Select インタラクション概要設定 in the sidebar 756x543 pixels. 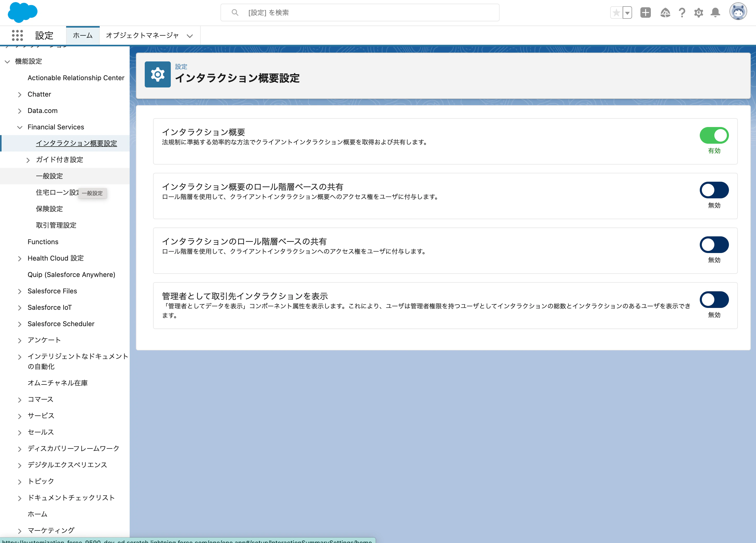[76, 143]
